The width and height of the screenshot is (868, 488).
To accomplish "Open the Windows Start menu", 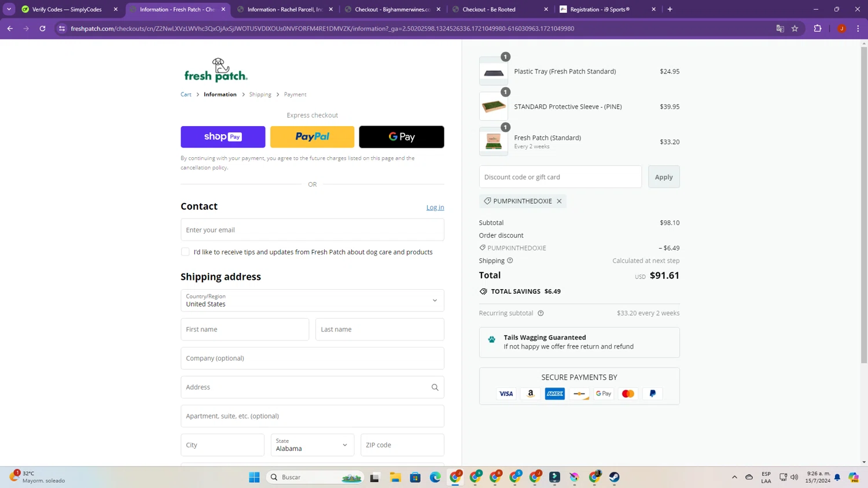I will pos(254,477).
